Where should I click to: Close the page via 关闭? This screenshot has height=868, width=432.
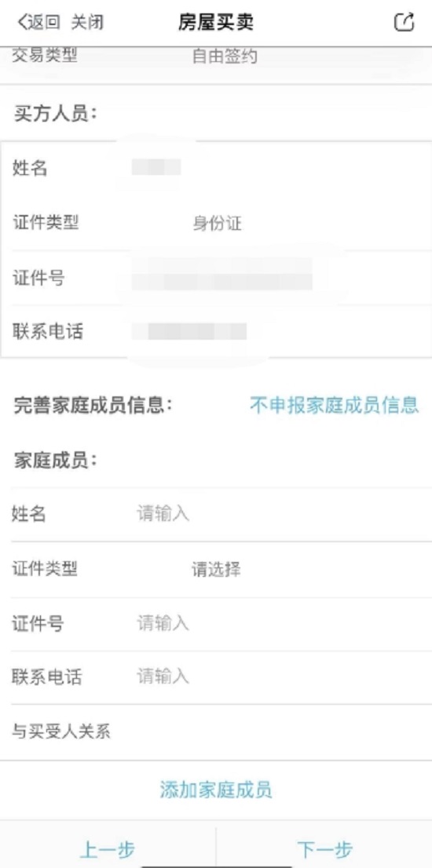pyautogui.click(x=87, y=23)
